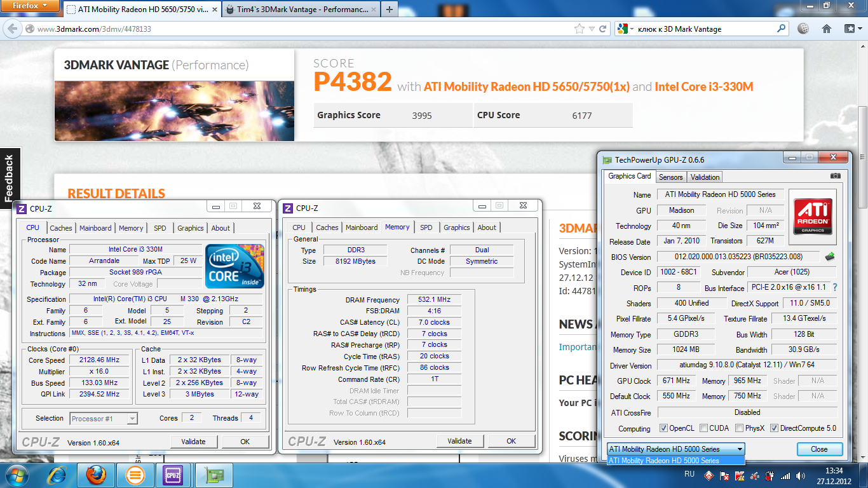Open the Firefox menu button dropdown

(30, 6)
